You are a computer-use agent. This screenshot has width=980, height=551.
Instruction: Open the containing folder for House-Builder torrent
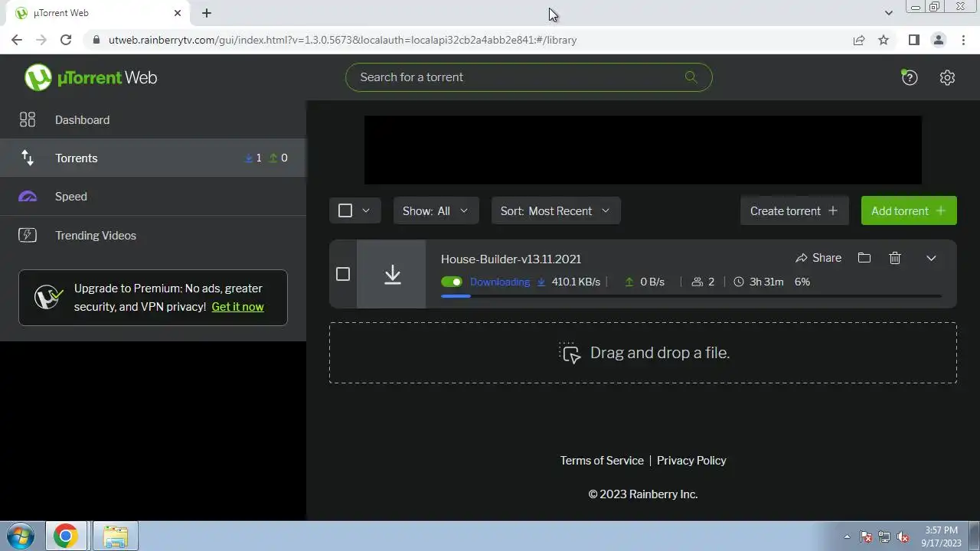864,258
